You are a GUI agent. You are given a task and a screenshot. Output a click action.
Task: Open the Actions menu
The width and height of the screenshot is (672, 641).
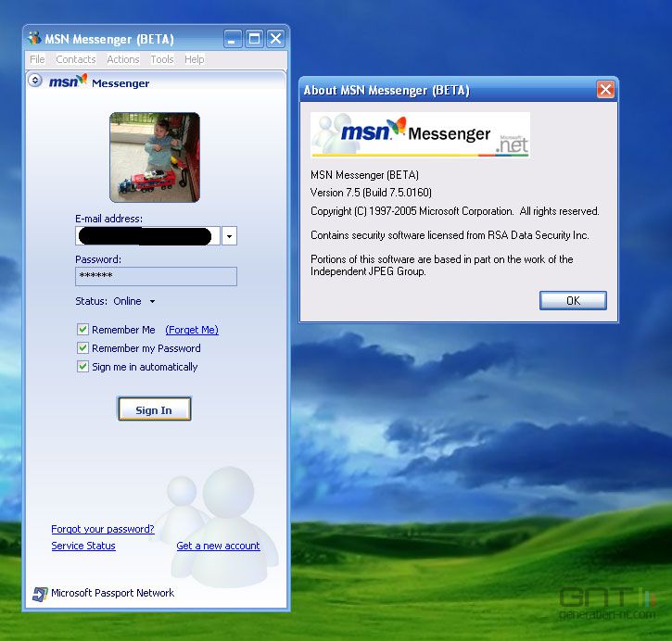pos(123,59)
